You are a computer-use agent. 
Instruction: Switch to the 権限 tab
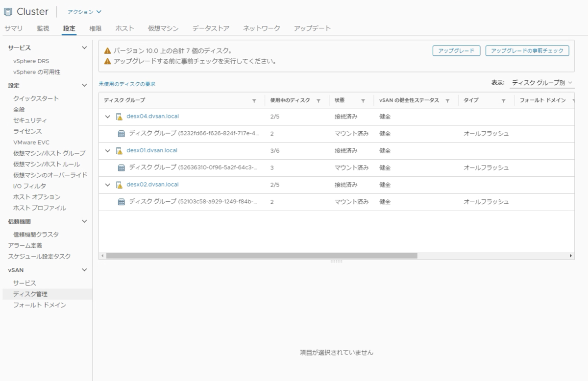click(96, 28)
